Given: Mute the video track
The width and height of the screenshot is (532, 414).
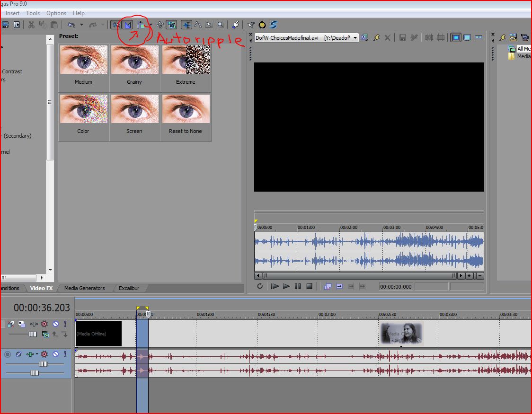Looking at the screenshot, I should 55,324.
